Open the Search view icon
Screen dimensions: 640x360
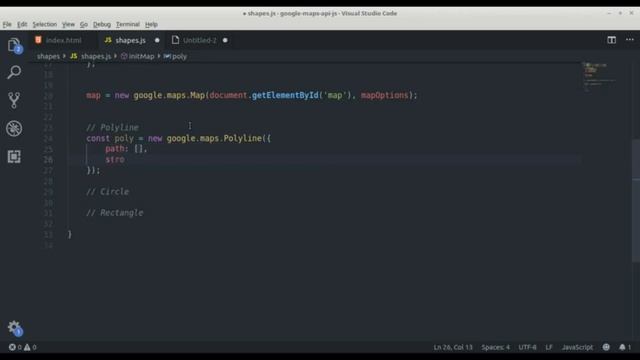[14, 72]
